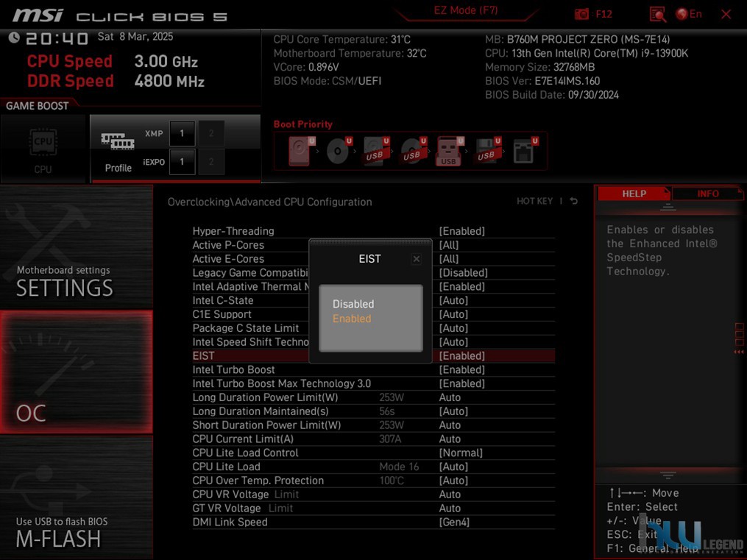The width and height of the screenshot is (747, 560).
Task: Click the CPU Speed 3.00 GHz readout
Action: coord(113,61)
